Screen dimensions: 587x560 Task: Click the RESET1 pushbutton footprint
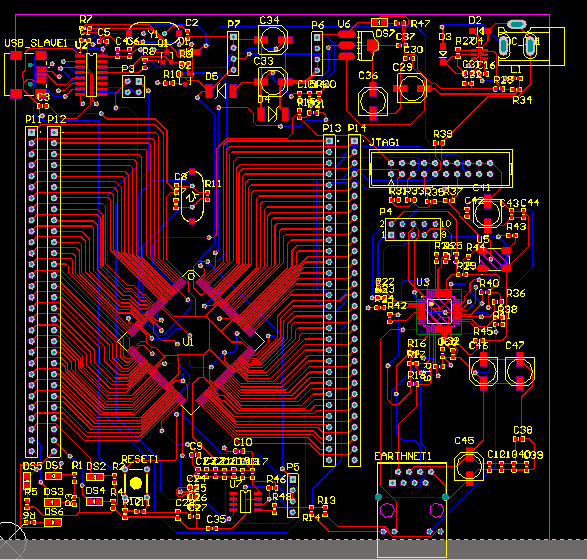tap(136, 483)
